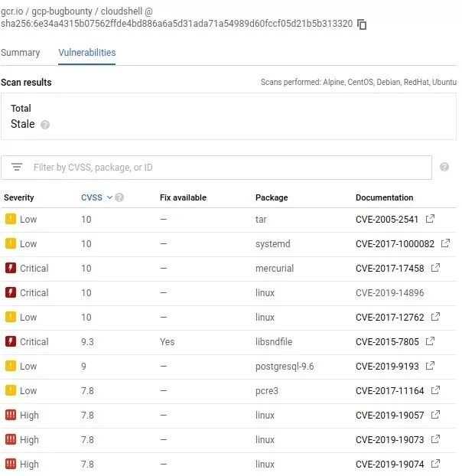Click the cloudshell breadcrumb
Screen dimensions: 462x476
pos(122,11)
